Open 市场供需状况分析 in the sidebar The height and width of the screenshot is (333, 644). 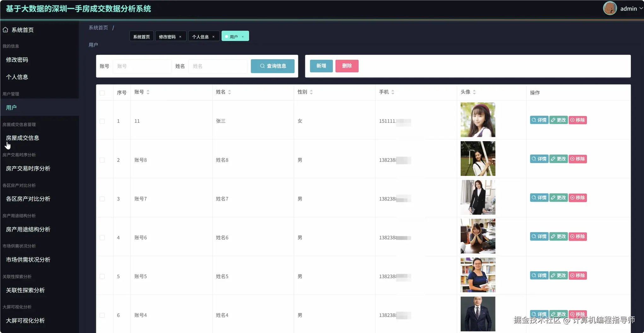28,260
